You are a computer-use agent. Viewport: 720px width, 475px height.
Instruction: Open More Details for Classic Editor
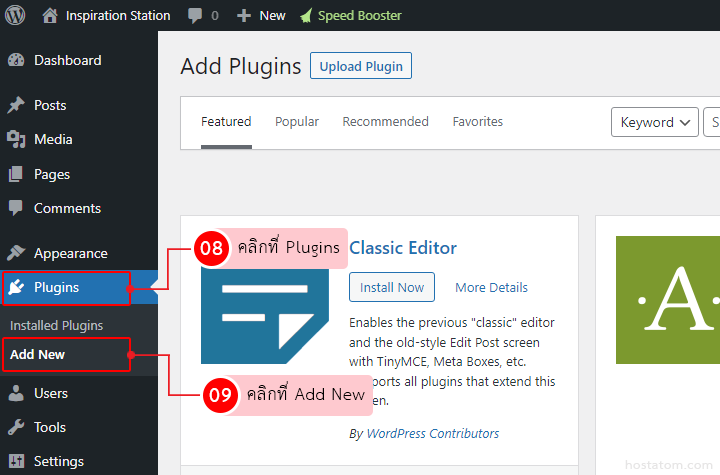point(491,287)
